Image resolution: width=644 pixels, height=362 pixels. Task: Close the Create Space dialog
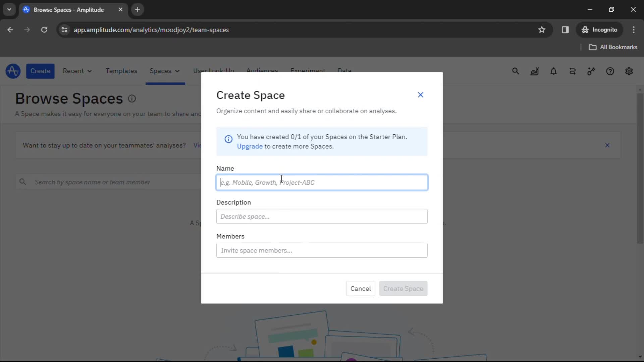click(x=420, y=95)
